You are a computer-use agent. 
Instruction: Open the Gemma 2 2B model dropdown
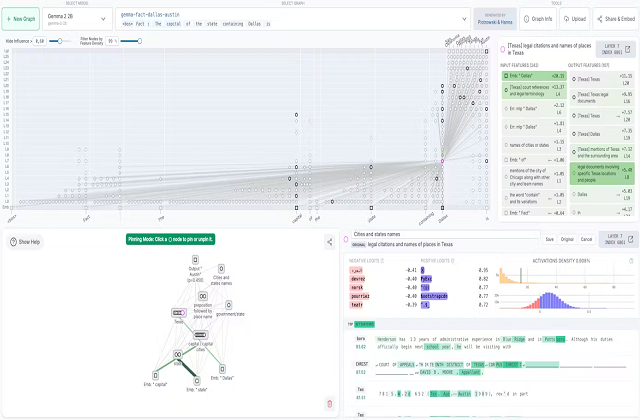(77, 19)
